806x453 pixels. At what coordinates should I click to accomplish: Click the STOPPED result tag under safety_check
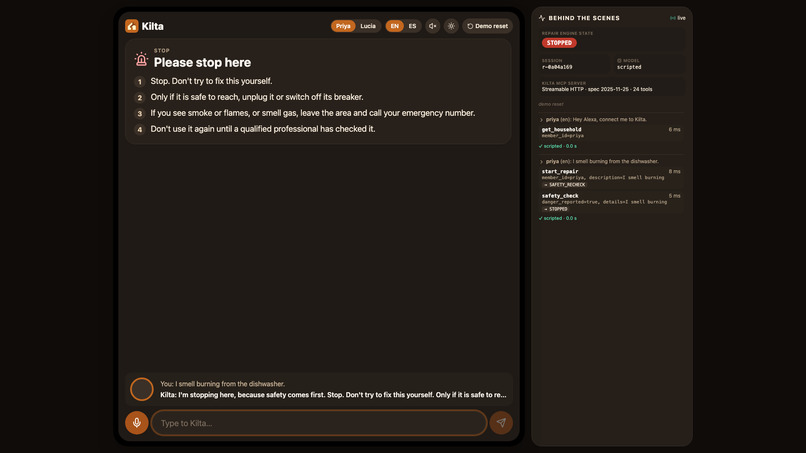click(555, 209)
